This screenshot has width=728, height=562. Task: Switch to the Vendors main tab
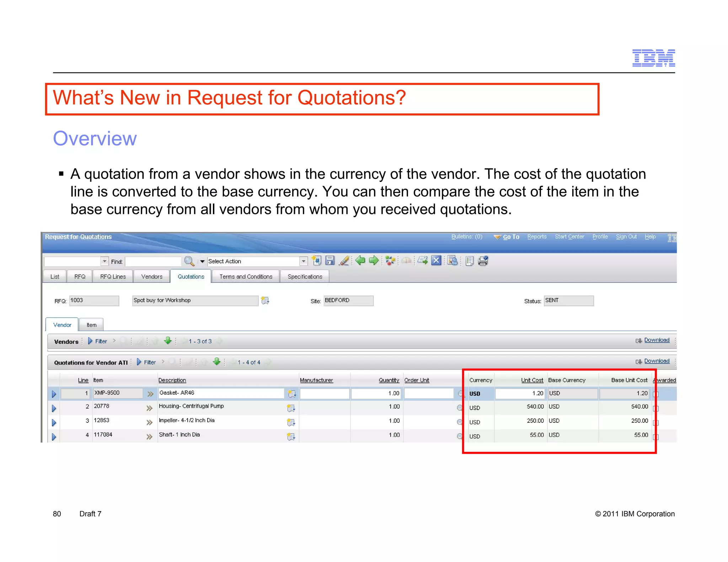[152, 277]
